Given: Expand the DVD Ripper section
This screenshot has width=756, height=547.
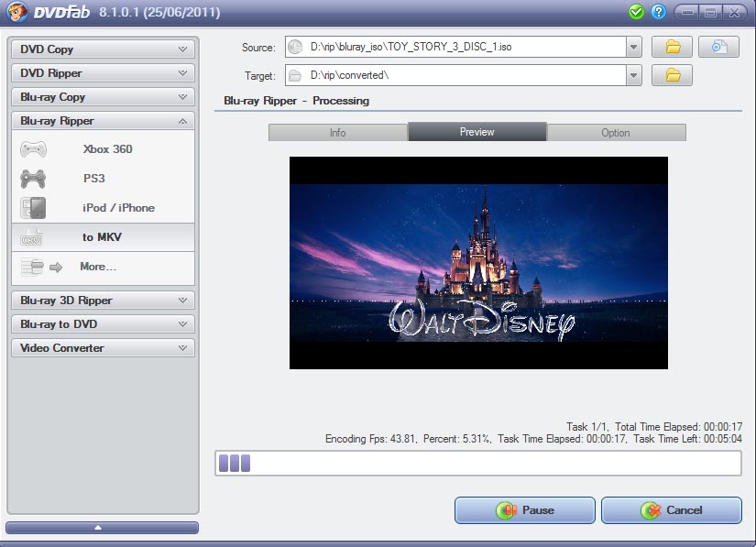Looking at the screenshot, I should point(103,73).
